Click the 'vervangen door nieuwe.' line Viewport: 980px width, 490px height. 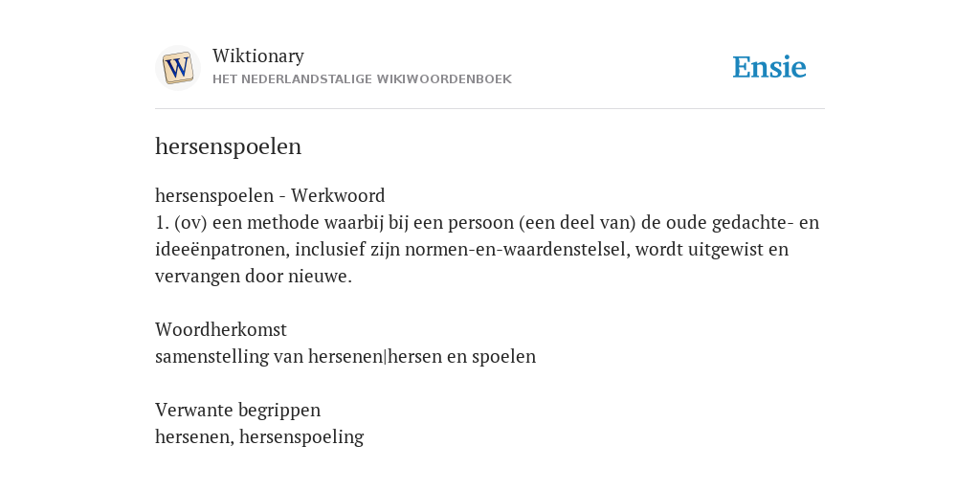(254, 277)
